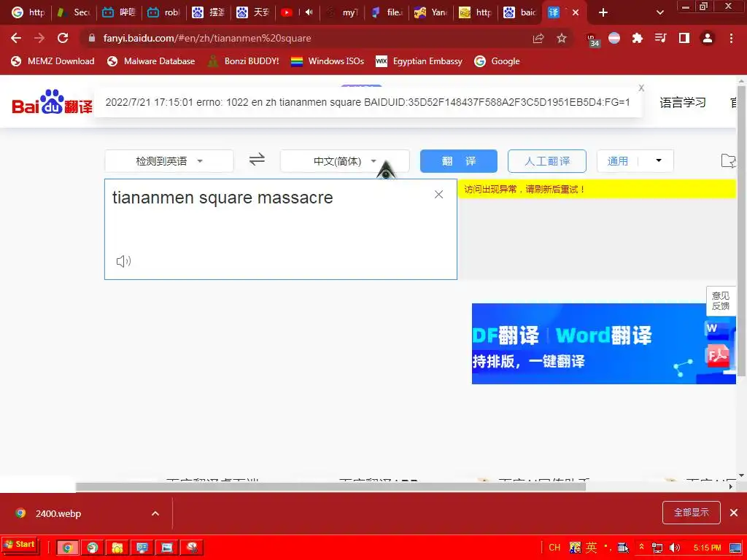Show hidden system tray icons

641,547
